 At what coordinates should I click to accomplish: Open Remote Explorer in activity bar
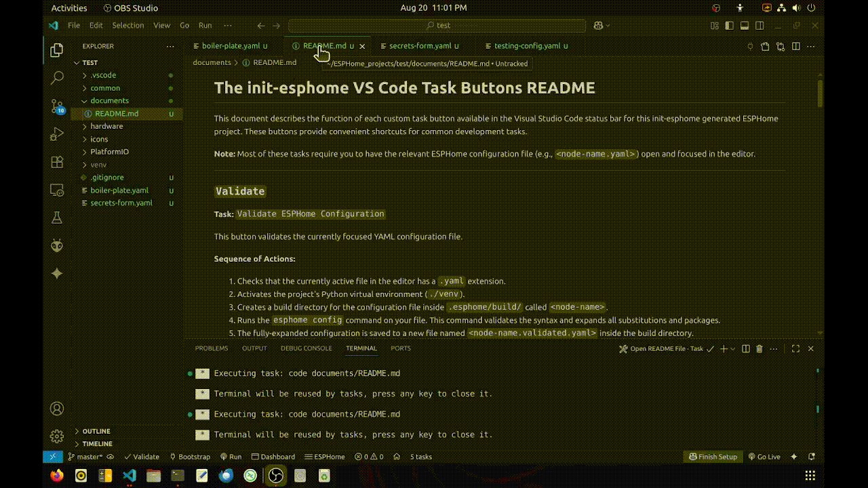pos(57,190)
